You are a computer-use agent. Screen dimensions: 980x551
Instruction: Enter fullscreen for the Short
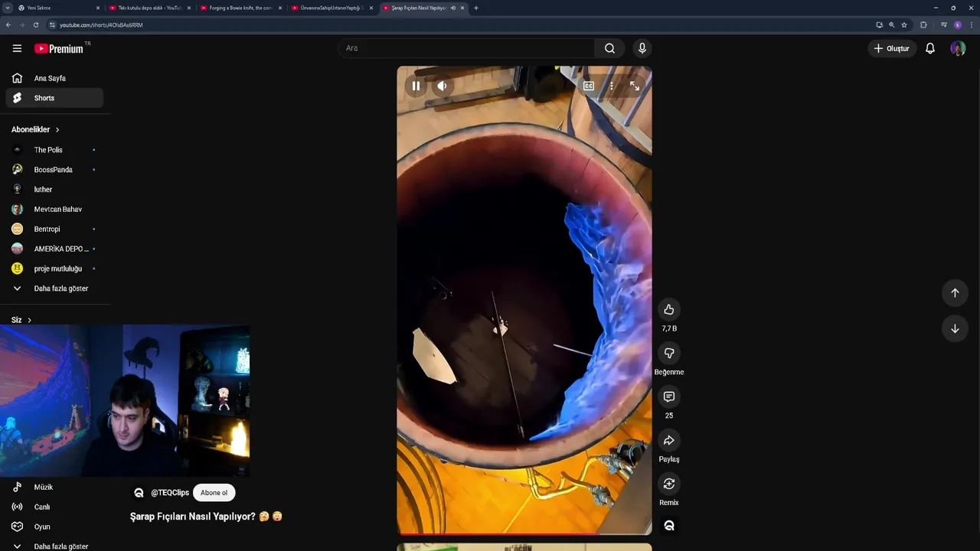635,86
